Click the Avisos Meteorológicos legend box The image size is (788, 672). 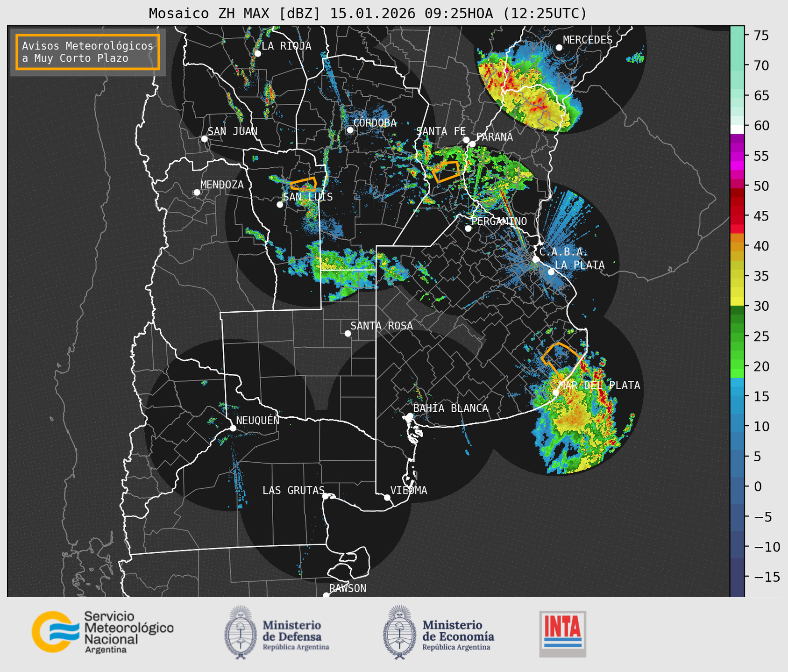(x=88, y=52)
